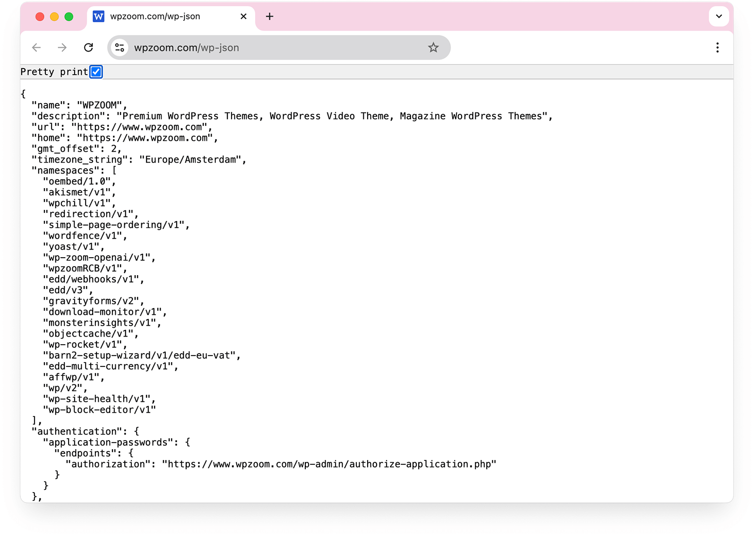The image size is (756, 538).
Task: Reload the wpzoom.com/wp-json page
Action: 88,48
